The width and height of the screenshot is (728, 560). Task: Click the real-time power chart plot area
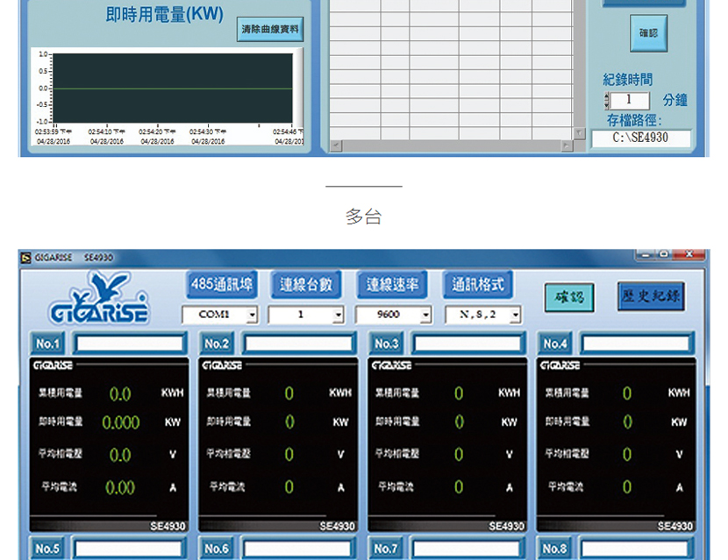pos(173,89)
